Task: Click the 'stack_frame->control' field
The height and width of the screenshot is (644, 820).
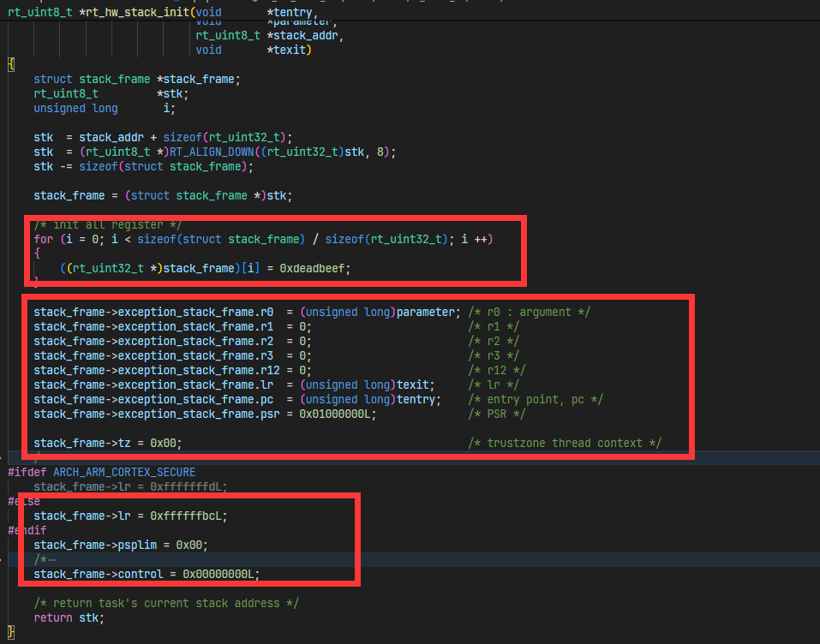Action: [x=99, y=574]
